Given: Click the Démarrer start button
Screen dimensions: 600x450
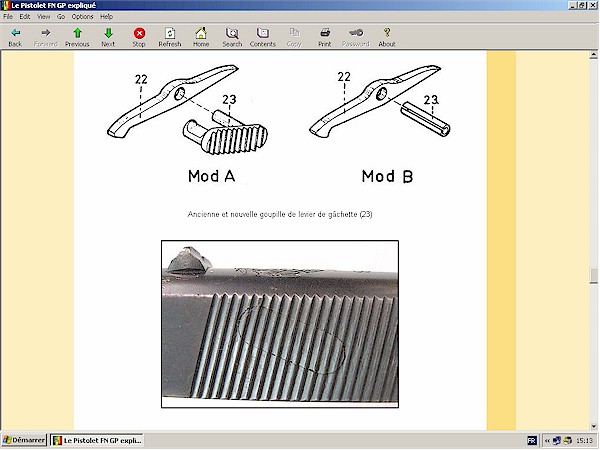Looking at the screenshot, I should point(24,441).
